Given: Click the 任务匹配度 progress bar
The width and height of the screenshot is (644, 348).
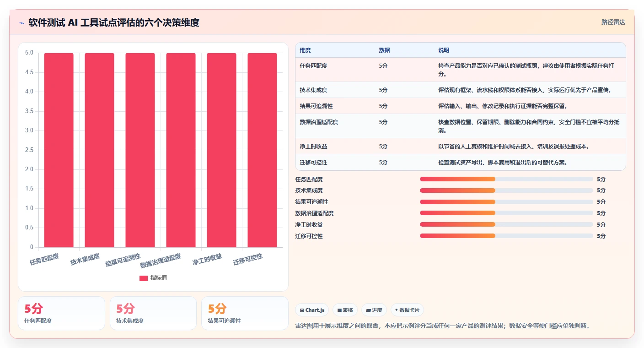Looking at the screenshot, I should pyautogui.click(x=506, y=179).
